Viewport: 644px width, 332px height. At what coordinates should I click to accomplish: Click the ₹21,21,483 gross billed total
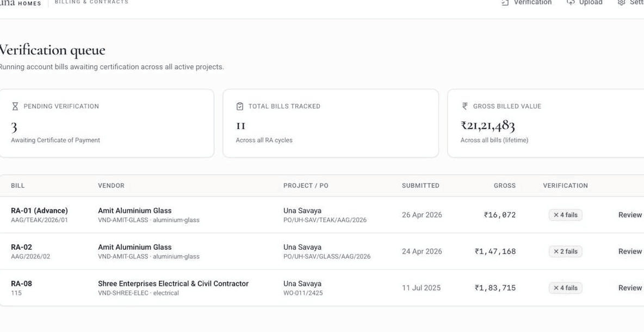pyautogui.click(x=488, y=126)
